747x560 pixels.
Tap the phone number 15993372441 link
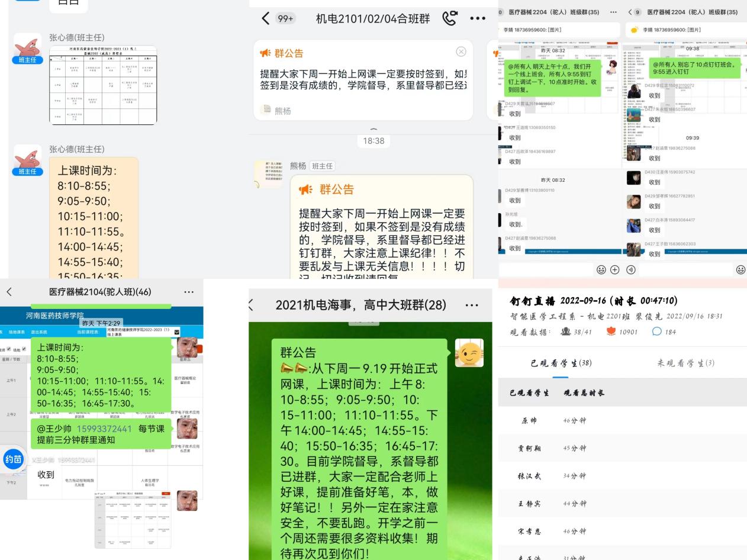(105, 429)
